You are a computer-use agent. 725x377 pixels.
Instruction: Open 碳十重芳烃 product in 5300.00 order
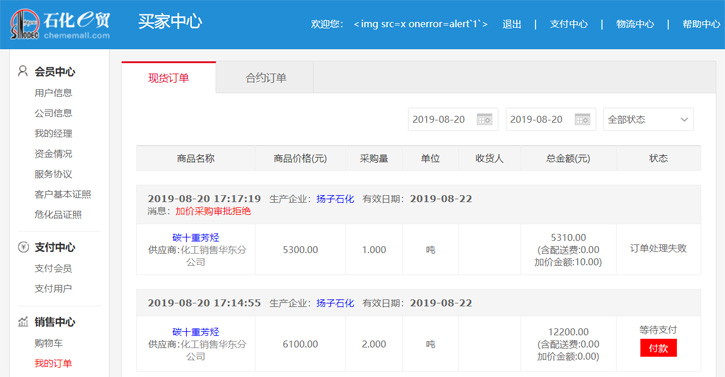(x=196, y=238)
